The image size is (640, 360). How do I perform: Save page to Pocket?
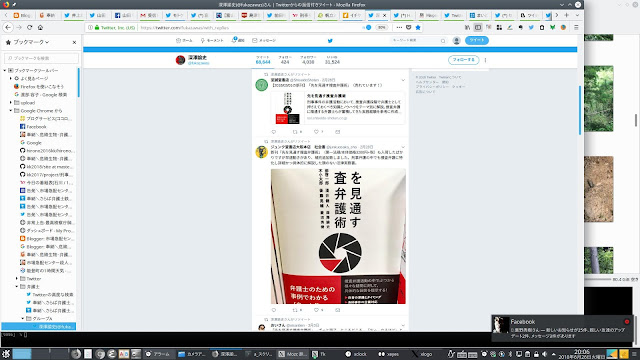(x=409, y=27)
